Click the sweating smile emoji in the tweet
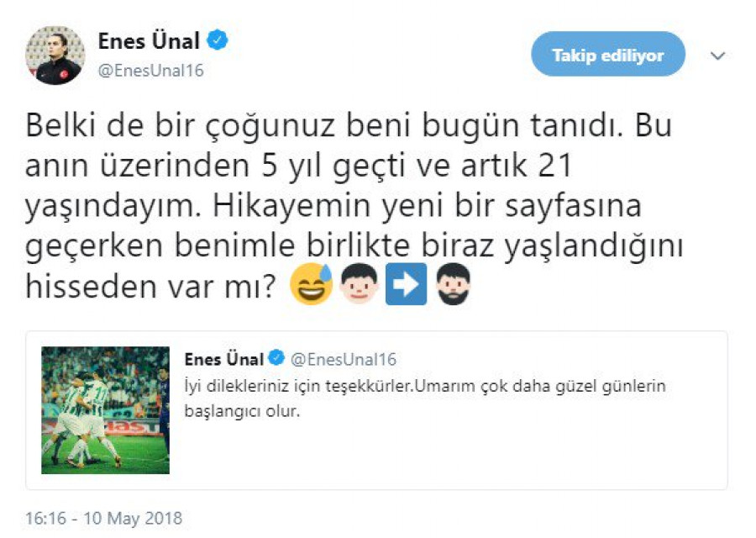 312,284
